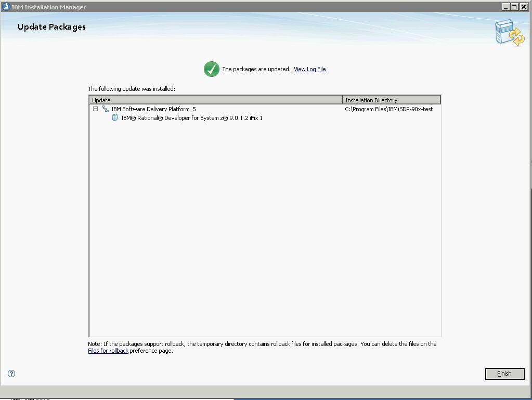Click the Finish button
The height and width of the screenshot is (400, 532).
tap(504, 374)
